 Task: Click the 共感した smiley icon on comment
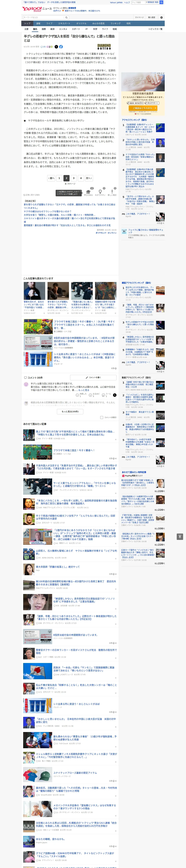pos(77,395)
